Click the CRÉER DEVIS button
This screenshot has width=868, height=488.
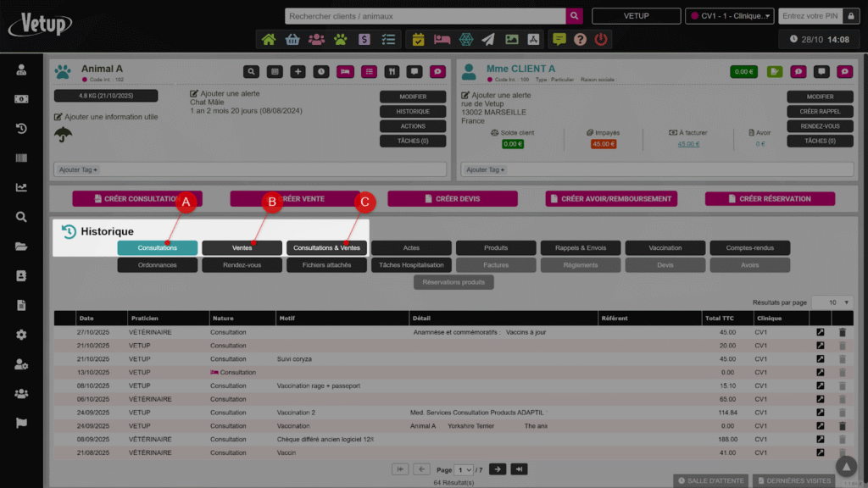click(452, 199)
